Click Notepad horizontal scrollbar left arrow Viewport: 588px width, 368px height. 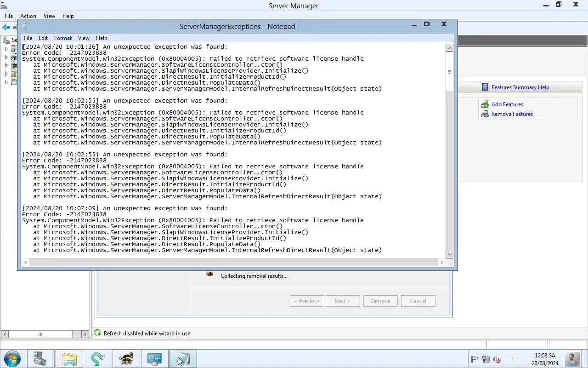26,263
